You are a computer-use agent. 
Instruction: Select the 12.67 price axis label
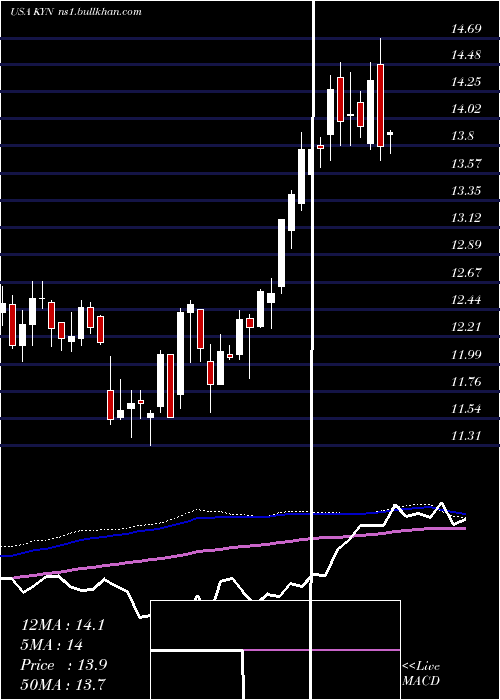pos(466,272)
